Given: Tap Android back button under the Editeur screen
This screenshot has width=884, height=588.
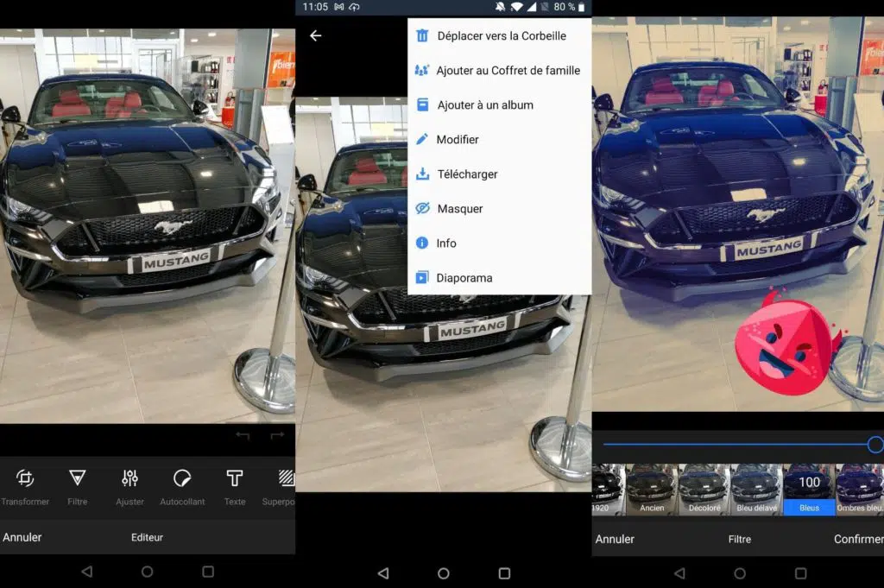Looking at the screenshot, I should (x=87, y=572).
